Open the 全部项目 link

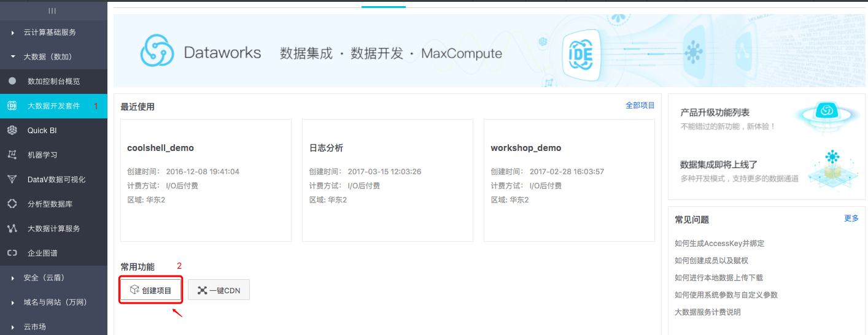(x=640, y=106)
